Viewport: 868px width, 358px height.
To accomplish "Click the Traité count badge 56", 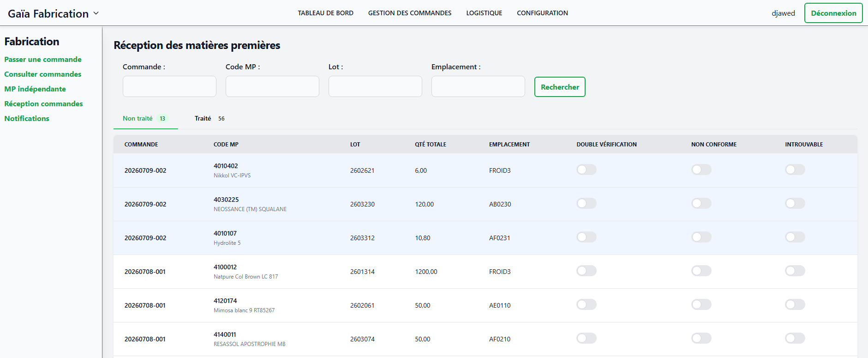I will [x=221, y=119].
